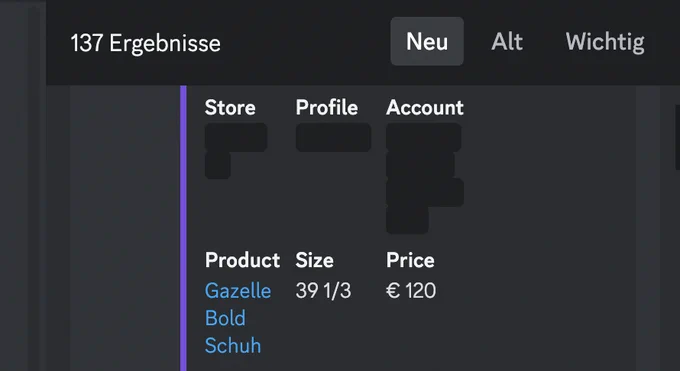Open the Gazelle Bold Schuh product link
Viewport: 680px width, 371px height.
point(238,318)
